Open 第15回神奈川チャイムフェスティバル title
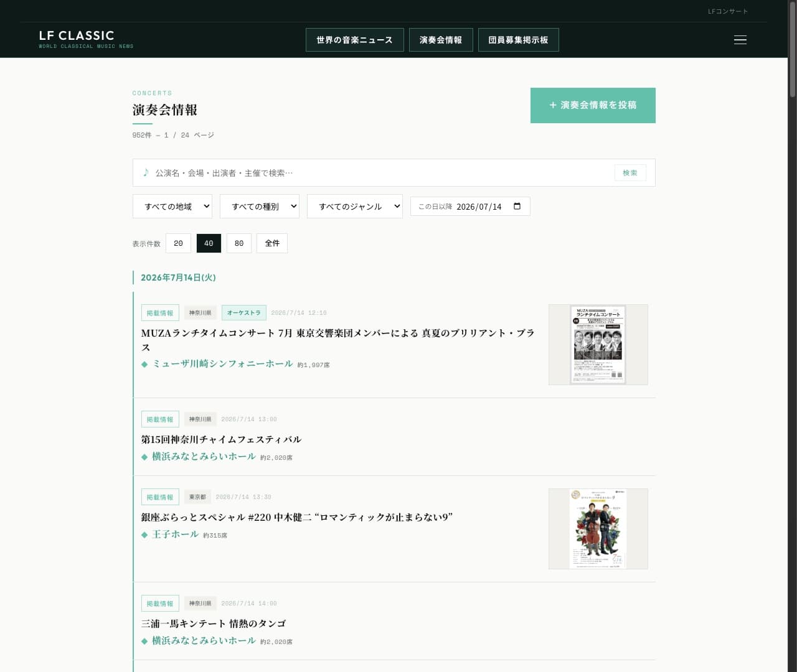The width and height of the screenshot is (797, 672). [221, 439]
